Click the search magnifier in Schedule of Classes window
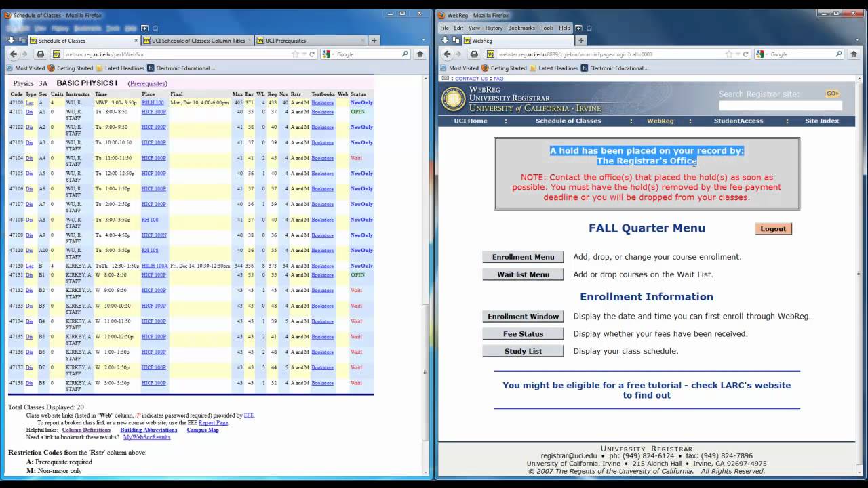This screenshot has height=488, width=868. tap(405, 54)
